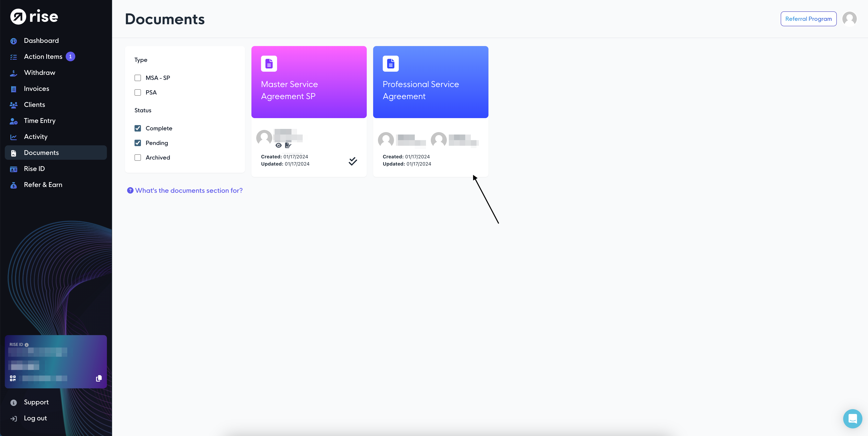Open What's the documents section for? link
Viewport: 868px width, 436px height.
189,190
